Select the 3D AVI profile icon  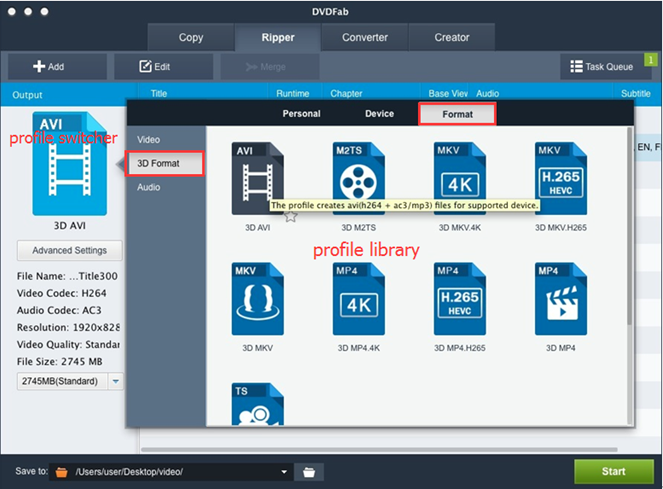coord(258,178)
